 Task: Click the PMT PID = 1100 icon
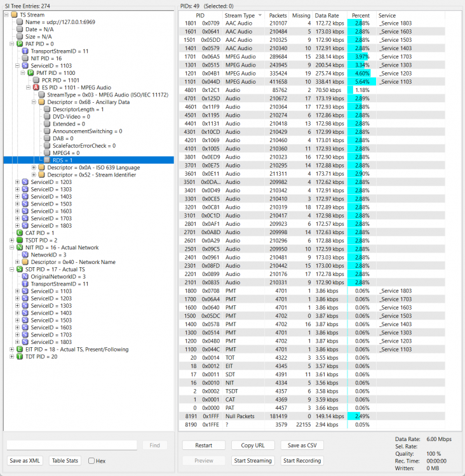click(x=30, y=73)
